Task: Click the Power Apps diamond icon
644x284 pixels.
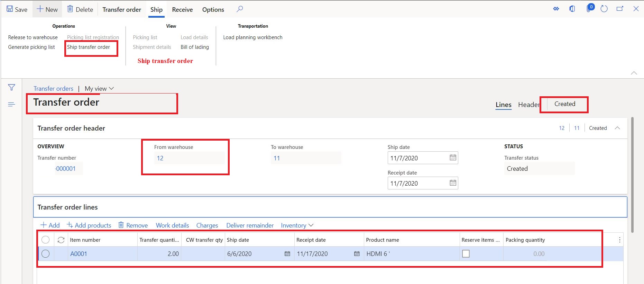Action: pos(556,9)
